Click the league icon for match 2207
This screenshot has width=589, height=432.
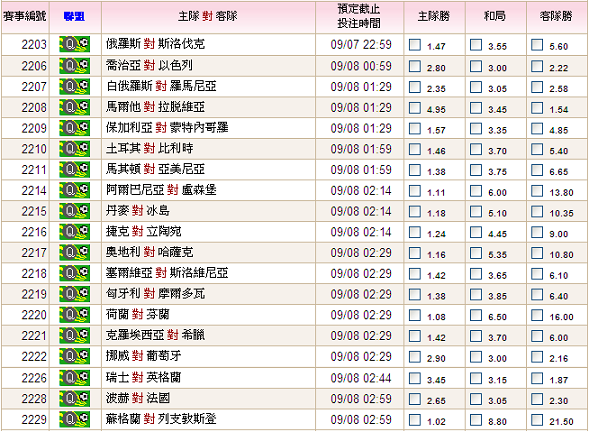coord(74,87)
